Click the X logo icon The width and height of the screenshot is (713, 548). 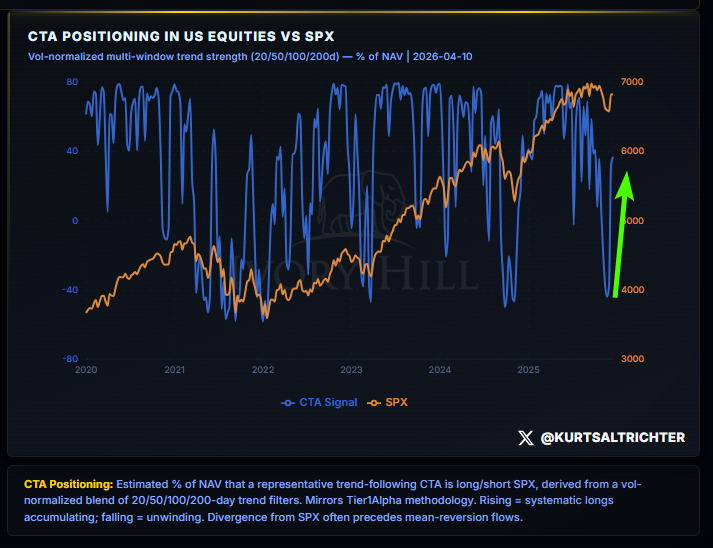point(526,438)
